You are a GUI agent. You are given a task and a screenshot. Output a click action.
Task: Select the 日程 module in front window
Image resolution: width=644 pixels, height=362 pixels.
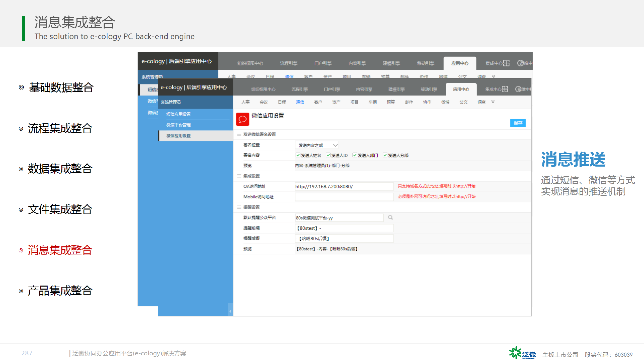tap(282, 102)
